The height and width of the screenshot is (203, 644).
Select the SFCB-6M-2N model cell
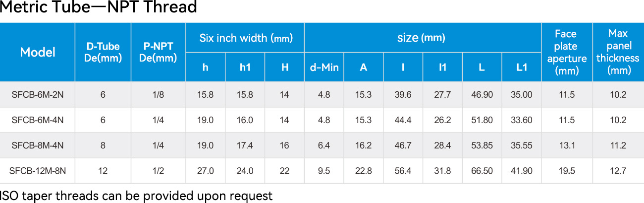click(x=38, y=95)
